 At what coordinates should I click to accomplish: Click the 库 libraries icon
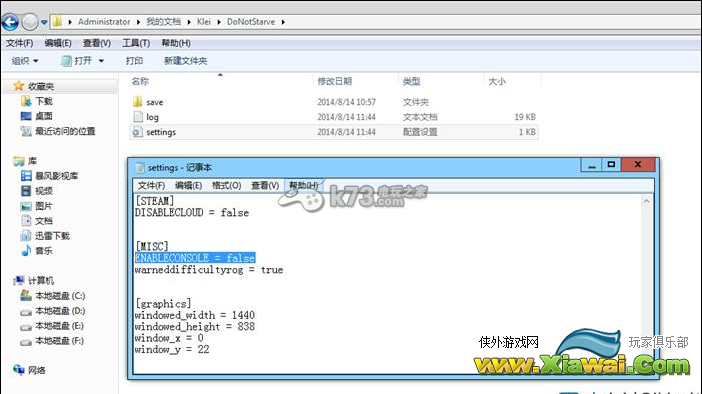coord(19,161)
